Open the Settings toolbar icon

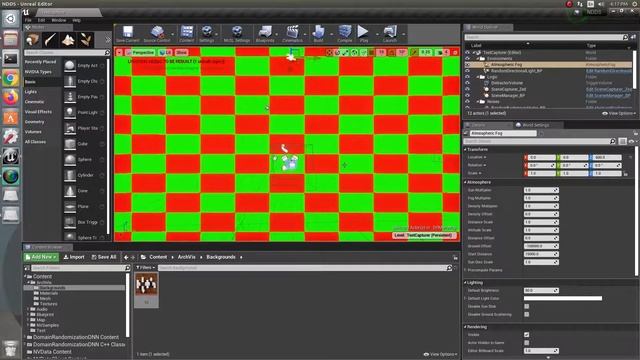coord(207,34)
